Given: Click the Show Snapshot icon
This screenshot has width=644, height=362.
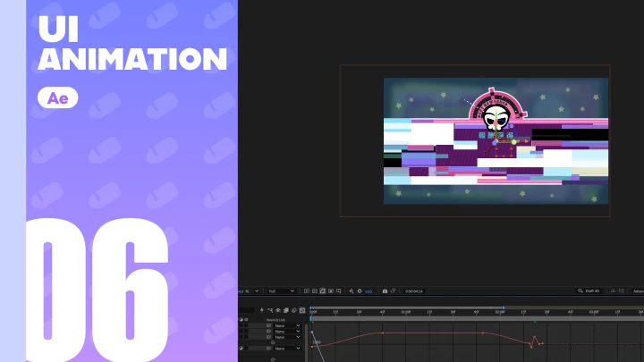Looking at the screenshot, I should pyautogui.click(x=393, y=291).
